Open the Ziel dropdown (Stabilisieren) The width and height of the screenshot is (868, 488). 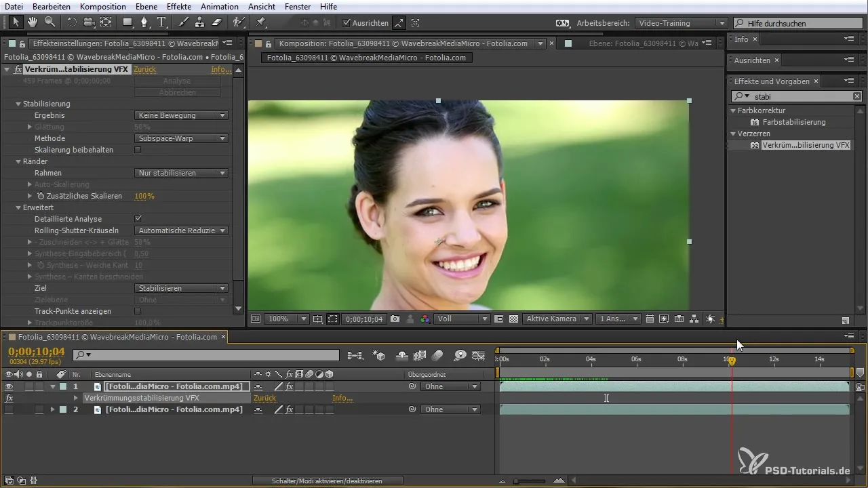click(x=181, y=288)
